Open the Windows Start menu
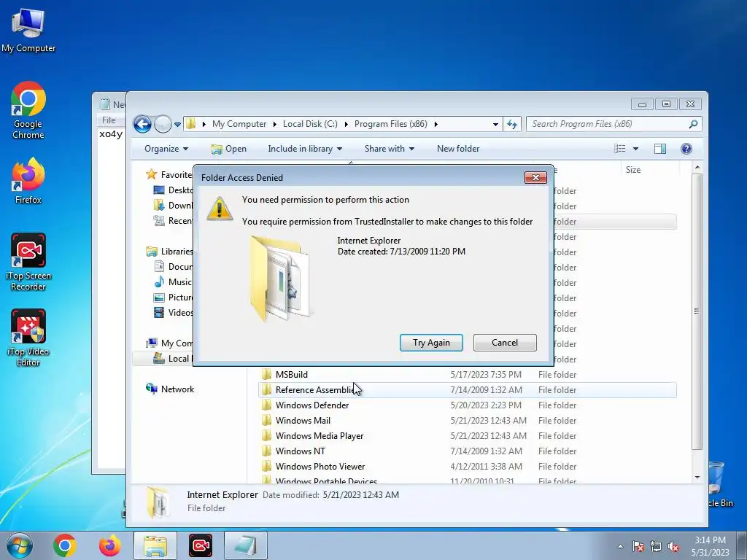The image size is (747, 560). tap(19, 545)
